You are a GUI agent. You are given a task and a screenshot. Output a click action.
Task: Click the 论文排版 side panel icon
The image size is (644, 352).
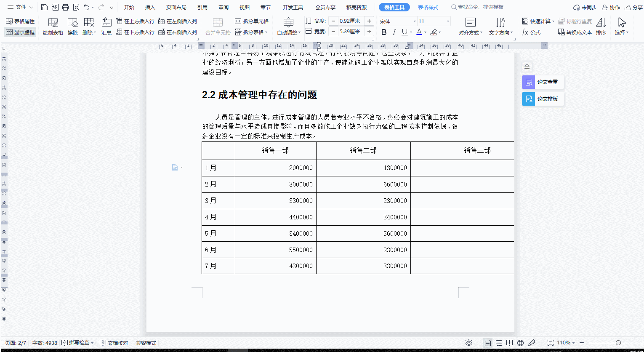coord(529,99)
